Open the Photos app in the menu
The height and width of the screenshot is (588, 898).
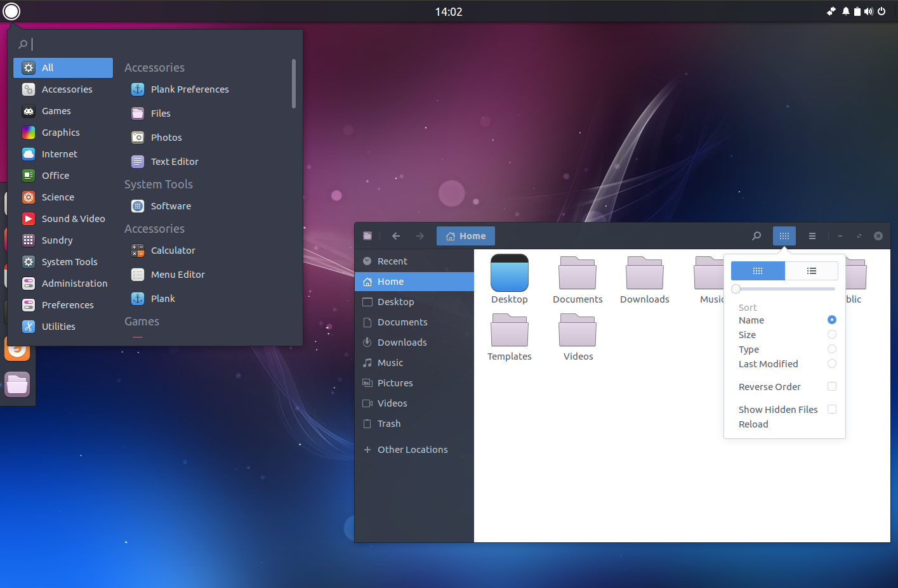(x=156, y=138)
